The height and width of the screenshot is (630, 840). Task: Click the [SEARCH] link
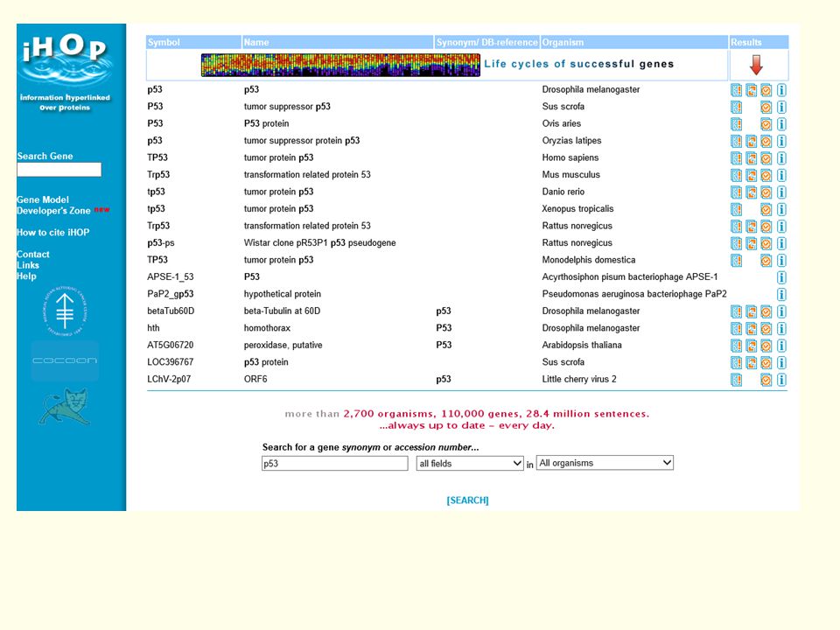tap(467, 500)
